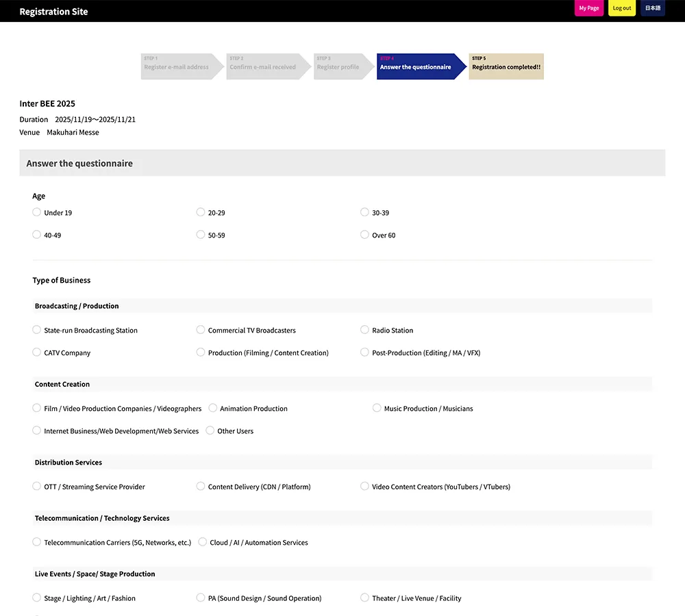Select the 30-39 age option

point(365,212)
